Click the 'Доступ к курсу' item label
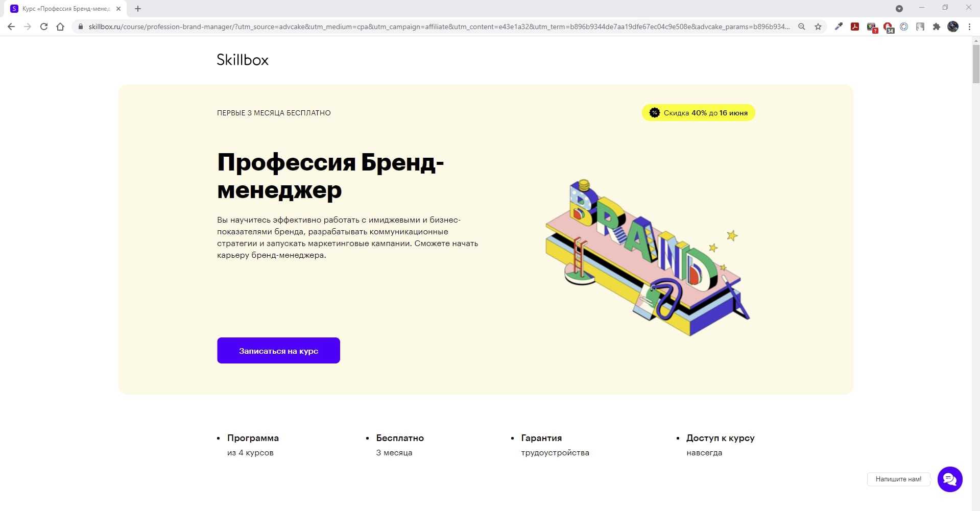 (721, 438)
